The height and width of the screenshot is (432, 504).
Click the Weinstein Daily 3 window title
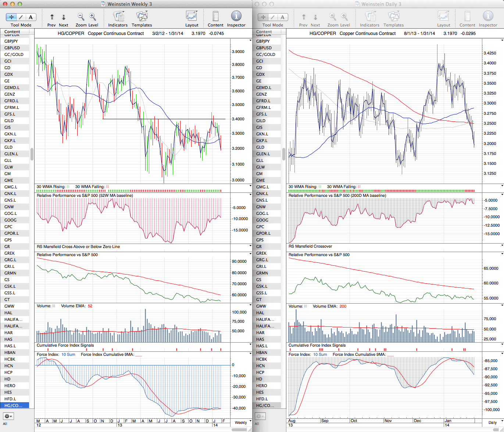(381, 4)
